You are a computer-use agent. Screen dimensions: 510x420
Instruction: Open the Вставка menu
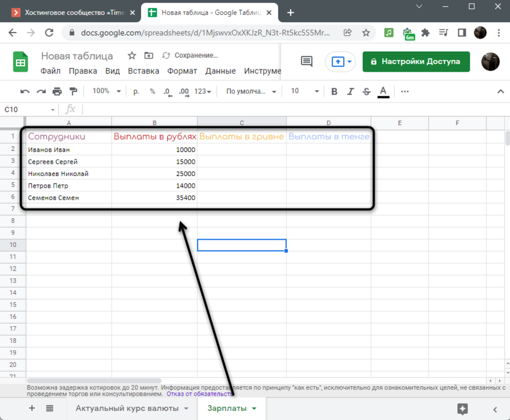[x=143, y=71]
